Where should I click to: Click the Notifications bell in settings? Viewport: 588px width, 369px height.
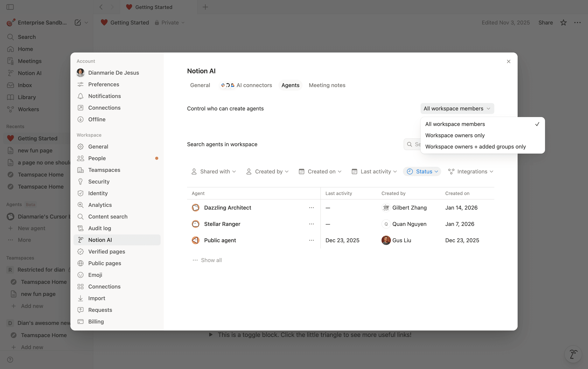(104, 96)
